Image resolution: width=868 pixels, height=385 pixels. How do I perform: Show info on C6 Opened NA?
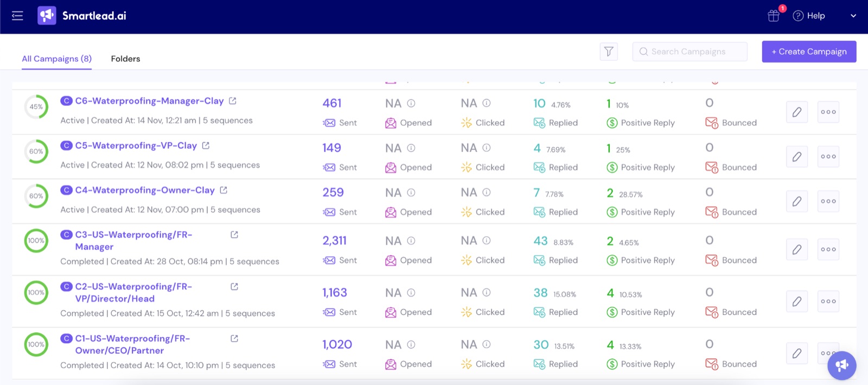pyautogui.click(x=411, y=103)
